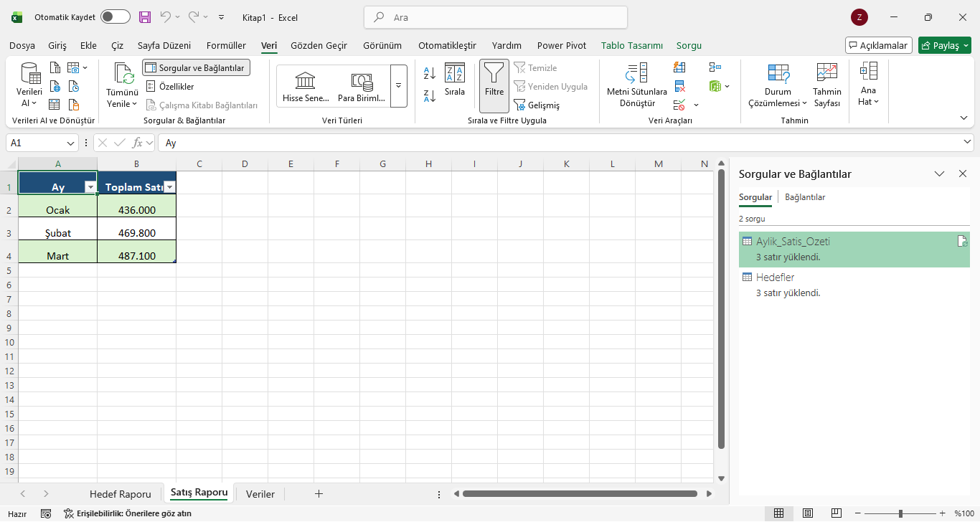The height and width of the screenshot is (522, 980).
Task: Click refresh icon on Aylik_Satis_Ozeti query
Action: click(x=963, y=242)
